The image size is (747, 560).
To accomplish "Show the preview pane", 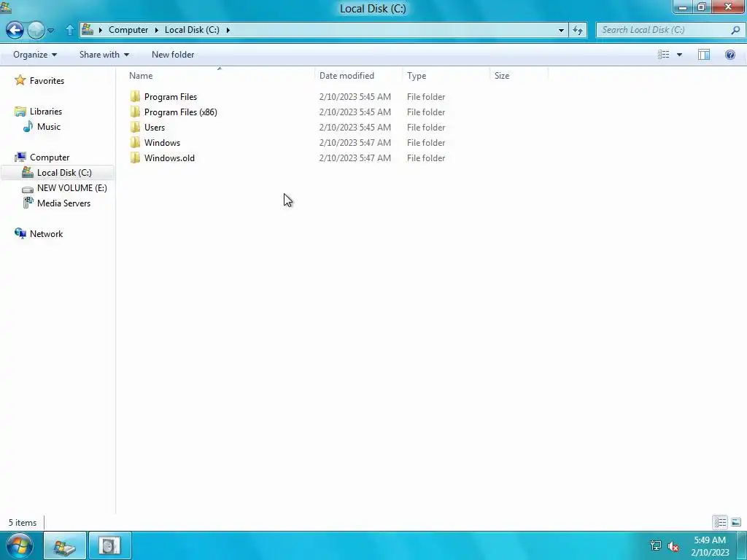I will pyautogui.click(x=704, y=55).
